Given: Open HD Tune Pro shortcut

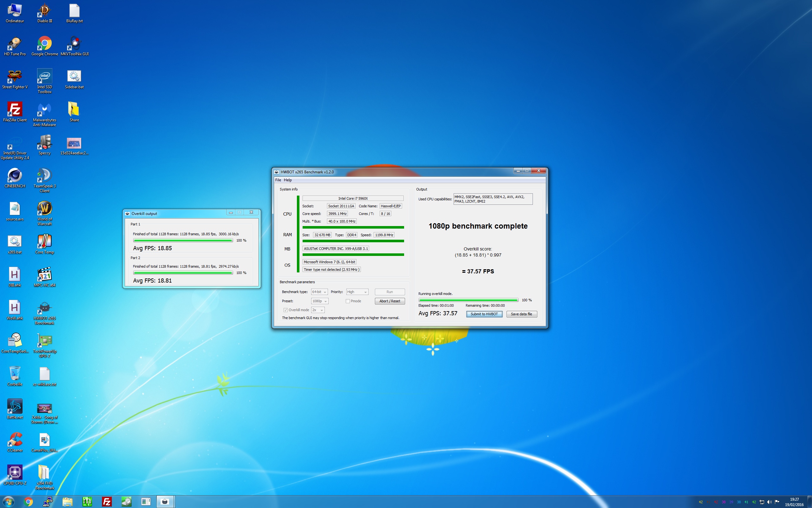Looking at the screenshot, I should pos(15,46).
